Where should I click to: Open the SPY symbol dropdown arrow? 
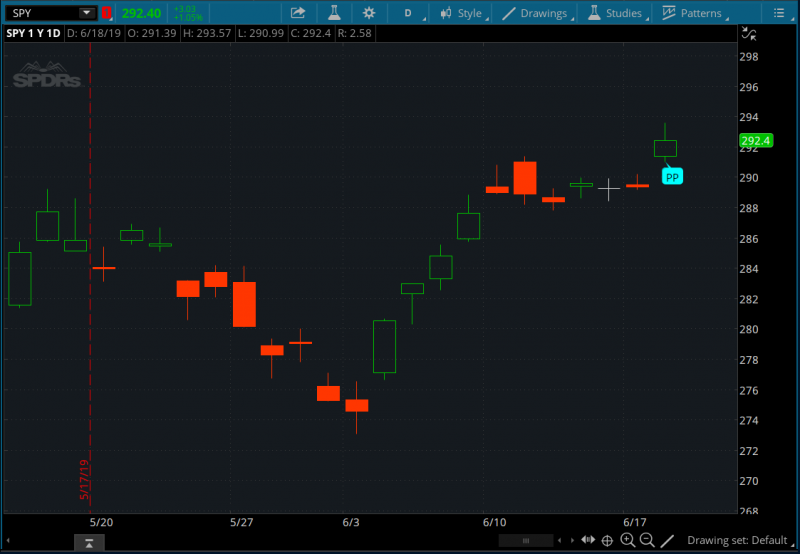coord(86,13)
